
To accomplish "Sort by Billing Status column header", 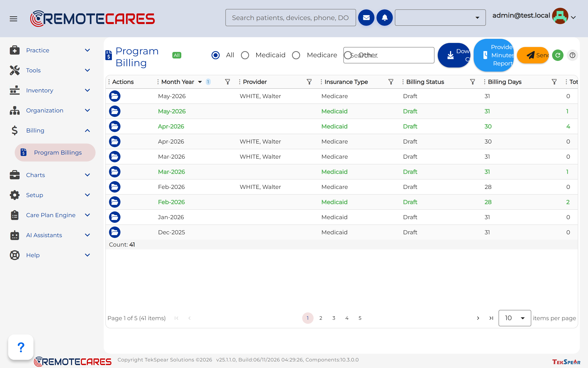I will point(425,82).
